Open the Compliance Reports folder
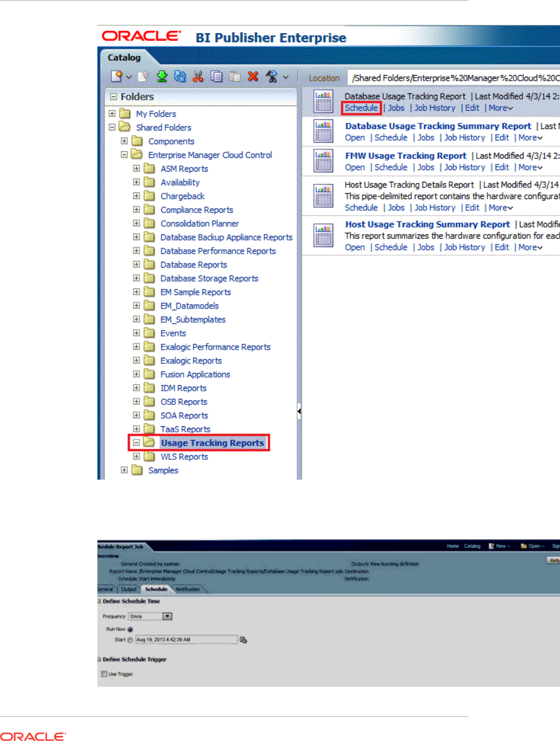This screenshot has height=741, width=560. 197,210
